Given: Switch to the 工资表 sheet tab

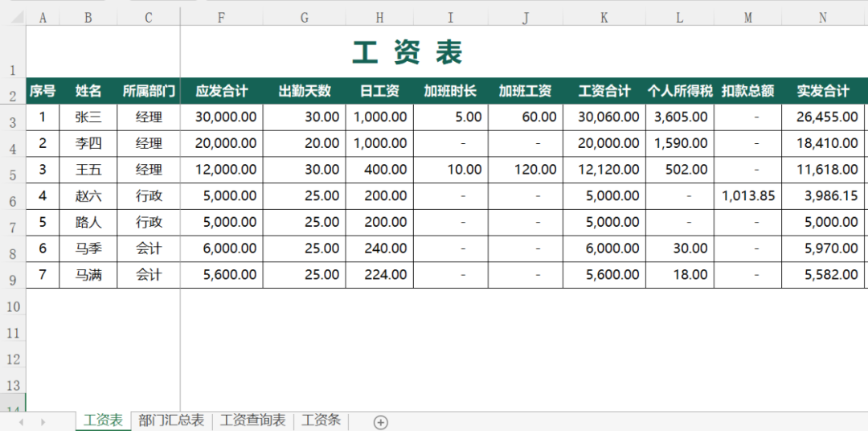Looking at the screenshot, I should point(103,421).
